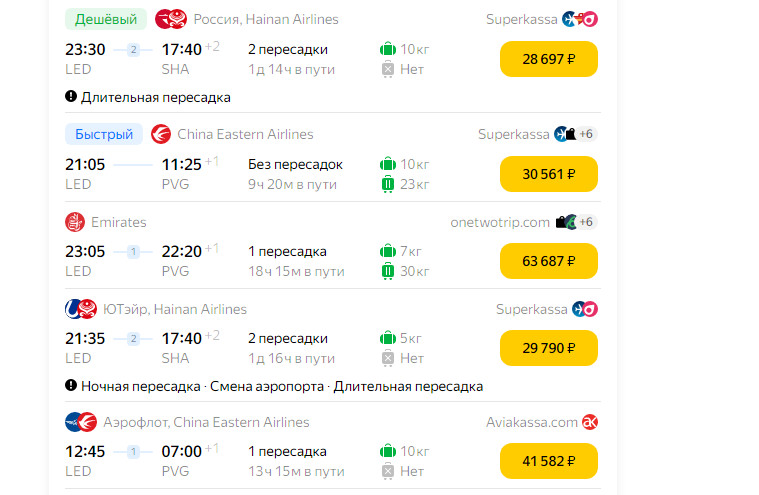Click the crossed-out baggage icon on 28 697 ₽ flight

pyautogui.click(x=388, y=70)
